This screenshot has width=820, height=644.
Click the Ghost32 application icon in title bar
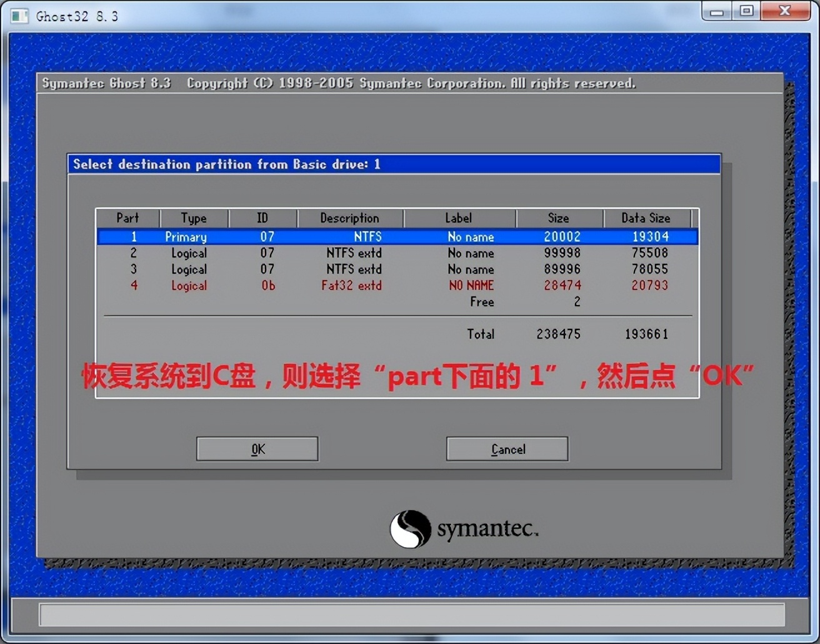click(19, 16)
